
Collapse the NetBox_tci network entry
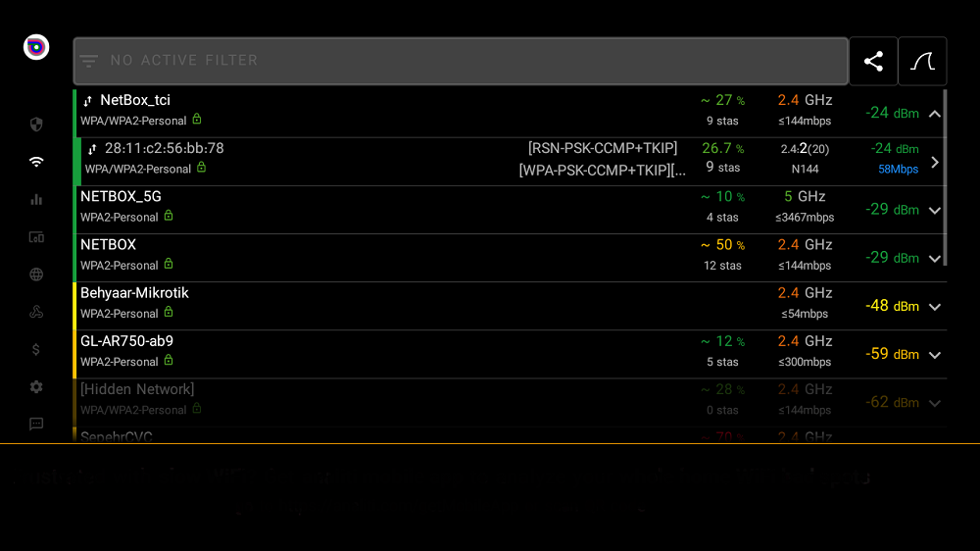click(x=934, y=114)
